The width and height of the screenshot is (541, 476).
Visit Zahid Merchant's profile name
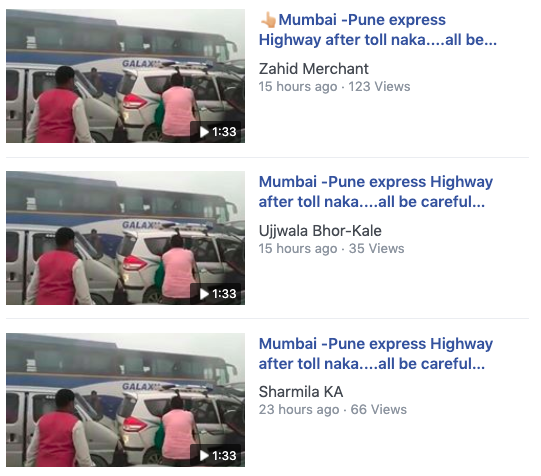click(314, 69)
